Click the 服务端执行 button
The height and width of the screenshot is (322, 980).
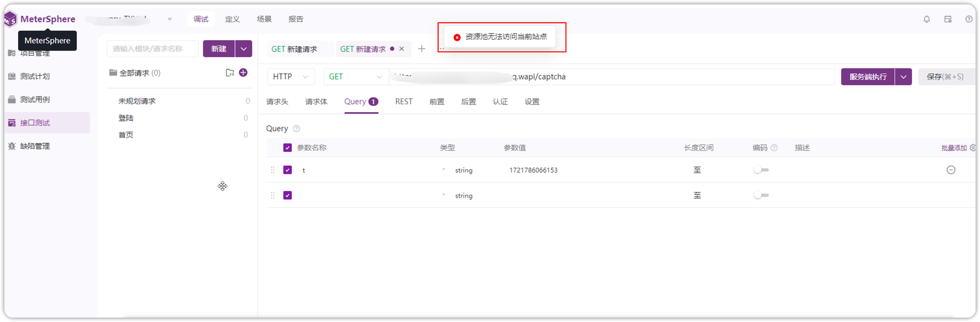868,77
